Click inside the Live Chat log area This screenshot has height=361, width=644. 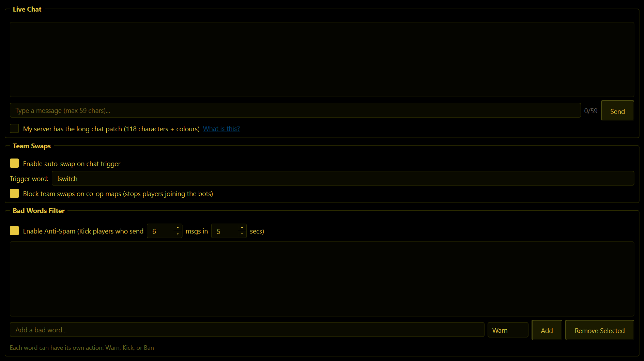pyautogui.click(x=322, y=60)
